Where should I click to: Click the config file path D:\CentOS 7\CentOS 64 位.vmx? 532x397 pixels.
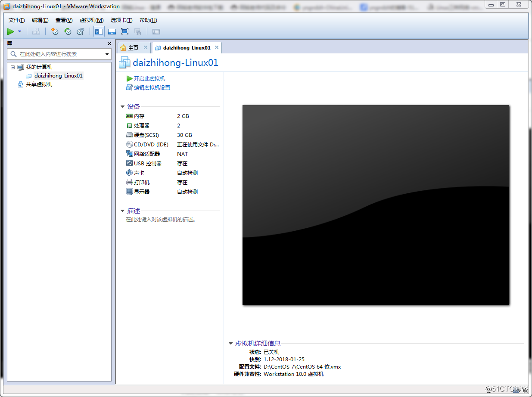click(302, 367)
